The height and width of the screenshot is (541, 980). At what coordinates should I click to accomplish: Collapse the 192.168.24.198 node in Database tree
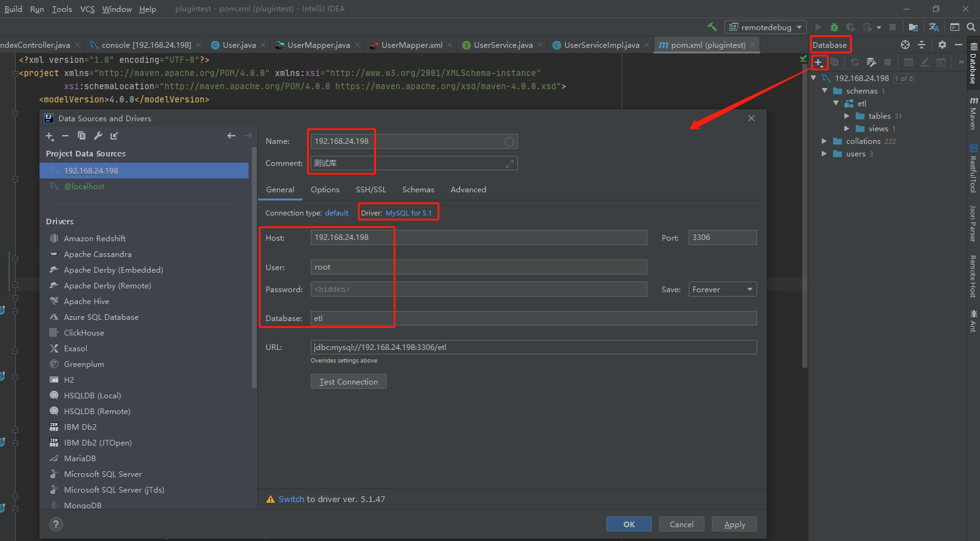pyautogui.click(x=814, y=78)
